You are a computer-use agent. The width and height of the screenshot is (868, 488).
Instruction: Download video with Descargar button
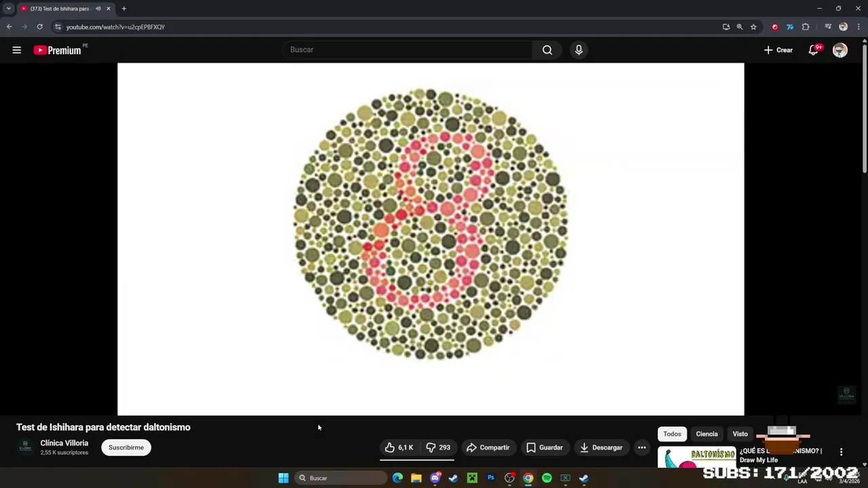(601, 447)
